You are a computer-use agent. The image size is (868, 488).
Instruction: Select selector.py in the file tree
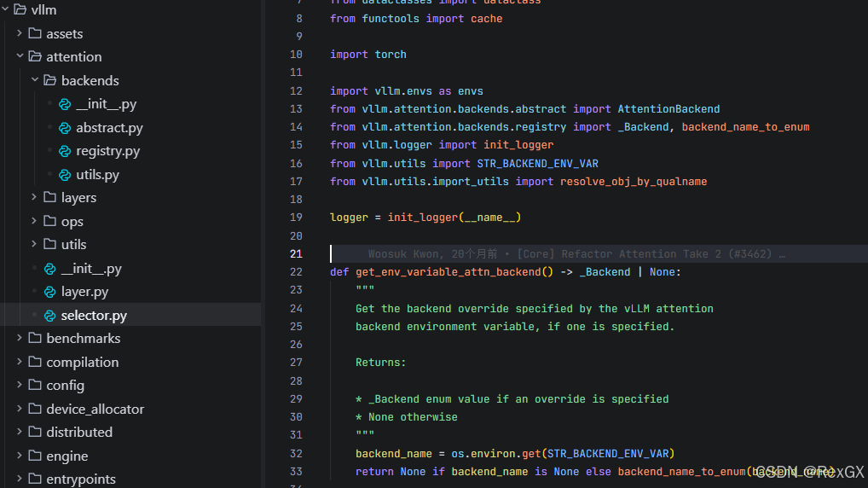tap(94, 316)
